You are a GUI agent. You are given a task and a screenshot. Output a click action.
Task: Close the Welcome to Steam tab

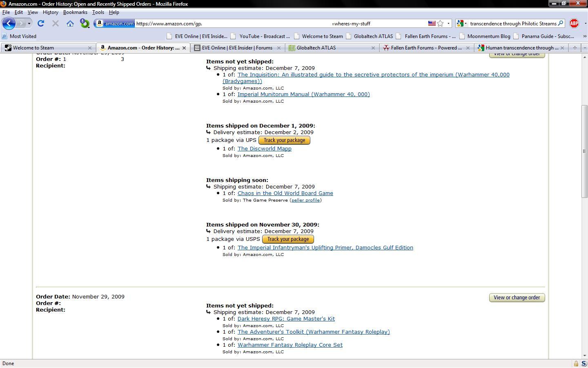click(90, 48)
